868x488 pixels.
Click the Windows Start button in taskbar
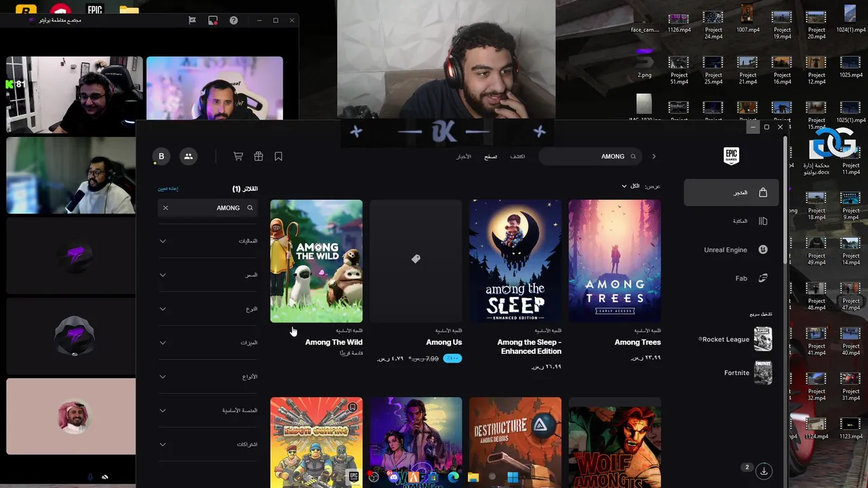click(513, 477)
